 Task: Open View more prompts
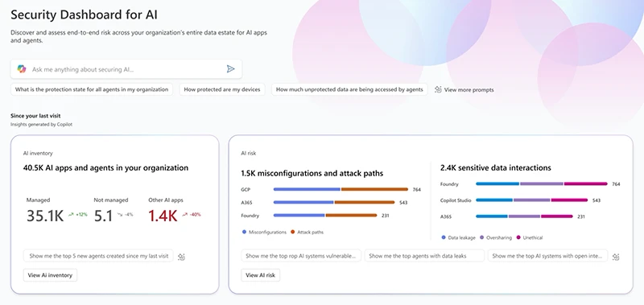[x=469, y=89]
